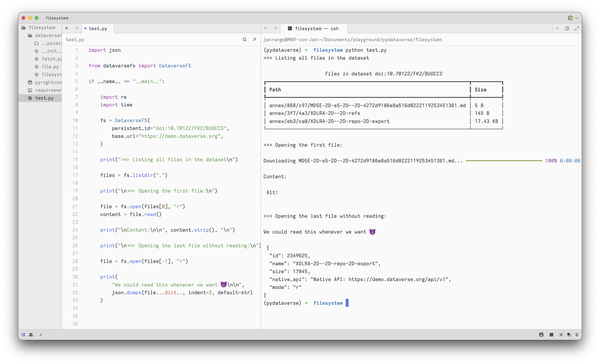Toggle zoom on the terminal pane
This screenshot has height=364, width=600.
[577, 29]
